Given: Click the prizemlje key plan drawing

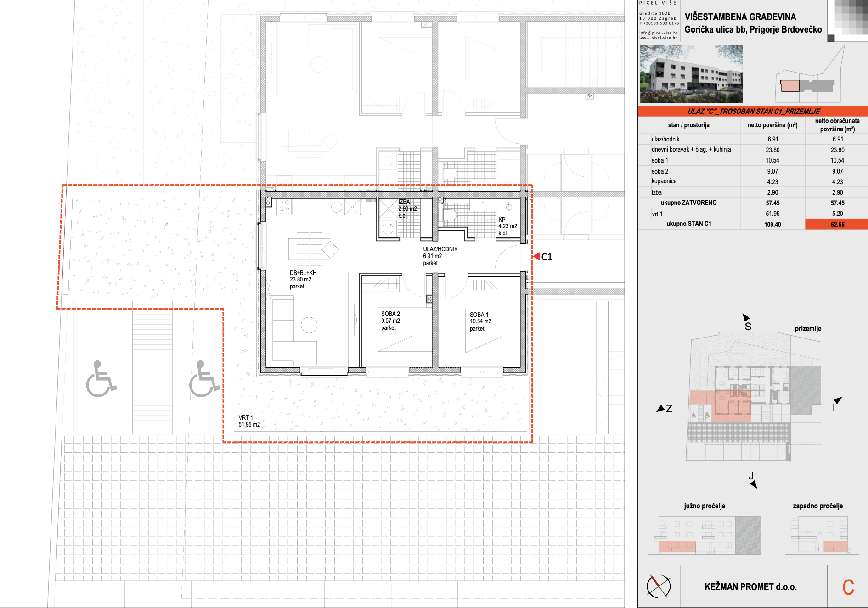Looking at the screenshot, I should coord(753,397).
